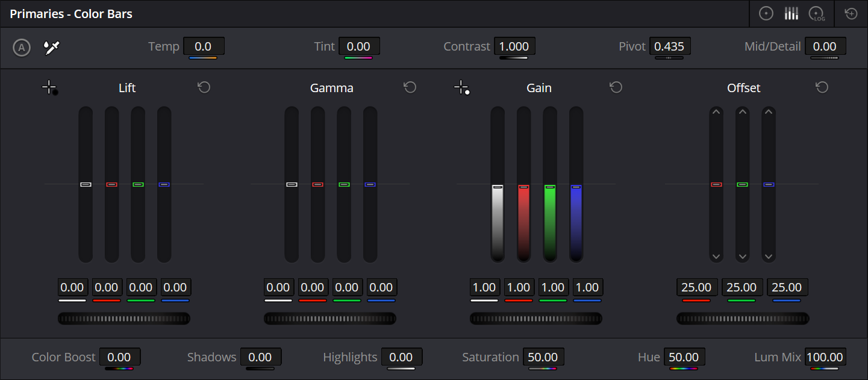Screen dimensions: 868x380
Task: Click the down arrow on Offset blue bar
Action: (768, 257)
